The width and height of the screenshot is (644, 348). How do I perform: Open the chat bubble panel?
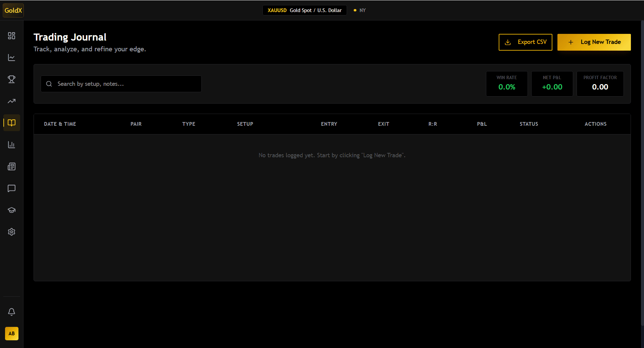11,188
